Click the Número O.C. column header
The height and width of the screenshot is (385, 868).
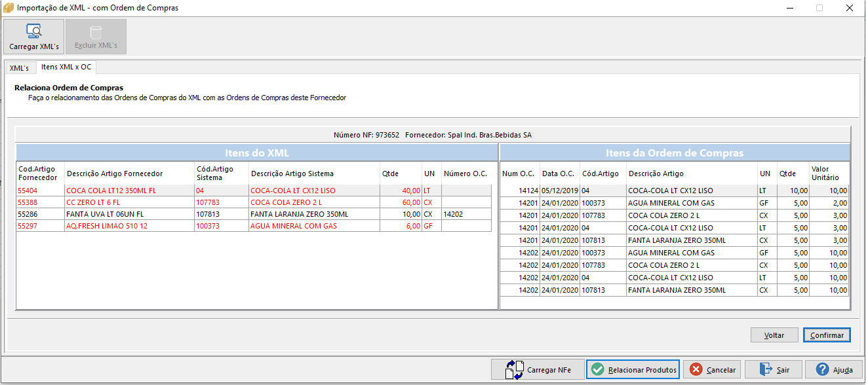pyautogui.click(x=466, y=174)
